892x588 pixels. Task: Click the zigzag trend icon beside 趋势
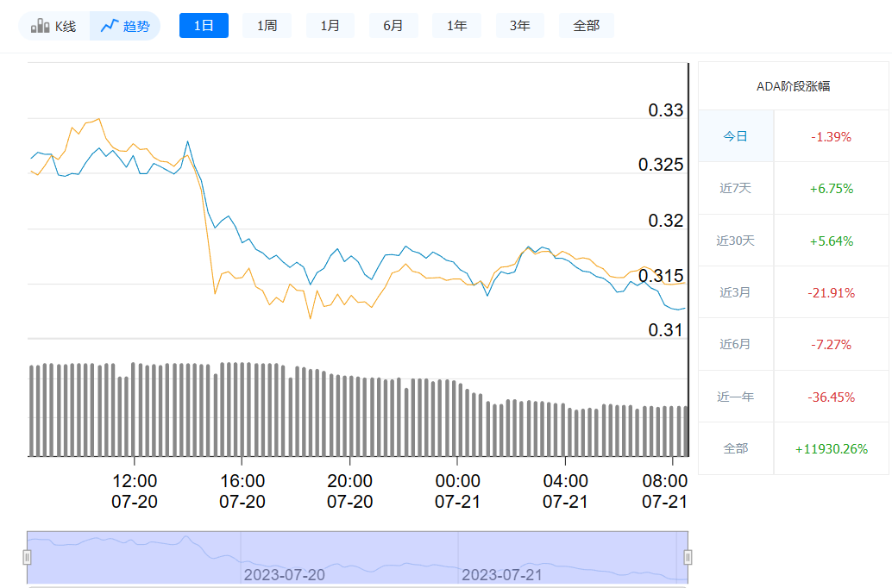coord(109,25)
